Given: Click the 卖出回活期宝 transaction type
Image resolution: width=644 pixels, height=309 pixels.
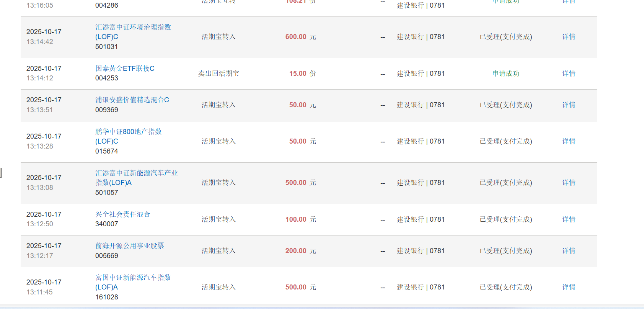Looking at the screenshot, I should click(x=218, y=74).
